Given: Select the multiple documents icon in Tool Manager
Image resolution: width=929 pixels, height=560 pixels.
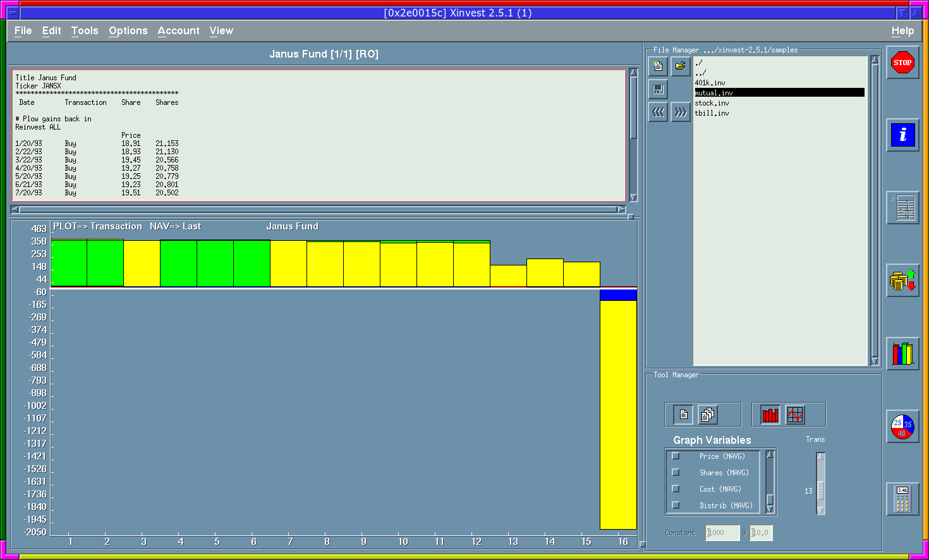Looking at the screenshot, I should [707, 415].
